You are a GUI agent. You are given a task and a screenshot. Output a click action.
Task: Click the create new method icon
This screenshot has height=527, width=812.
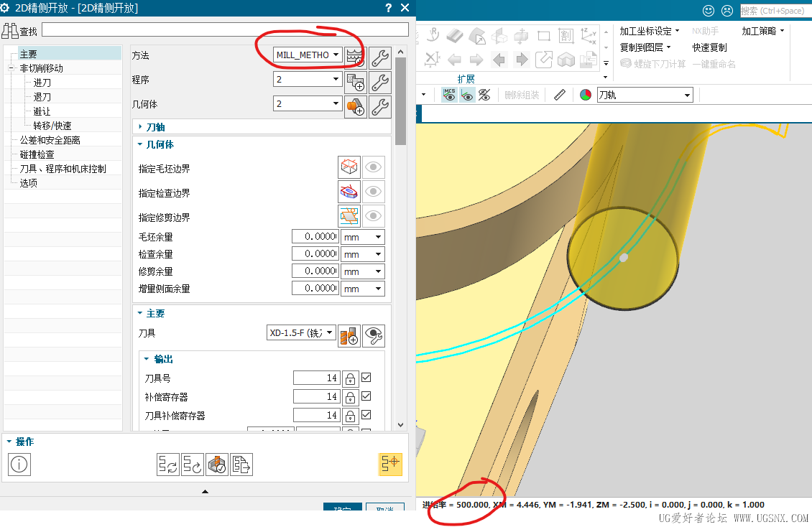tap(355, 57)
